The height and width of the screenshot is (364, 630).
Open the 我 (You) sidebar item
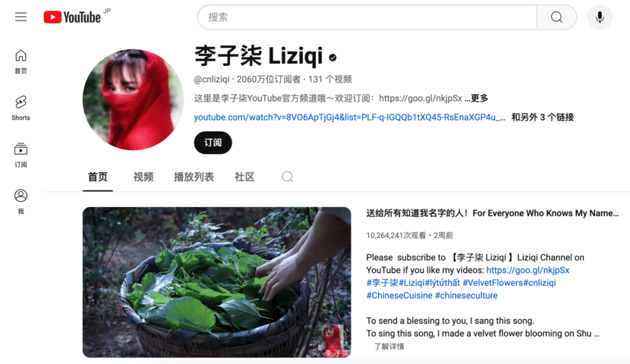point(21,202)
